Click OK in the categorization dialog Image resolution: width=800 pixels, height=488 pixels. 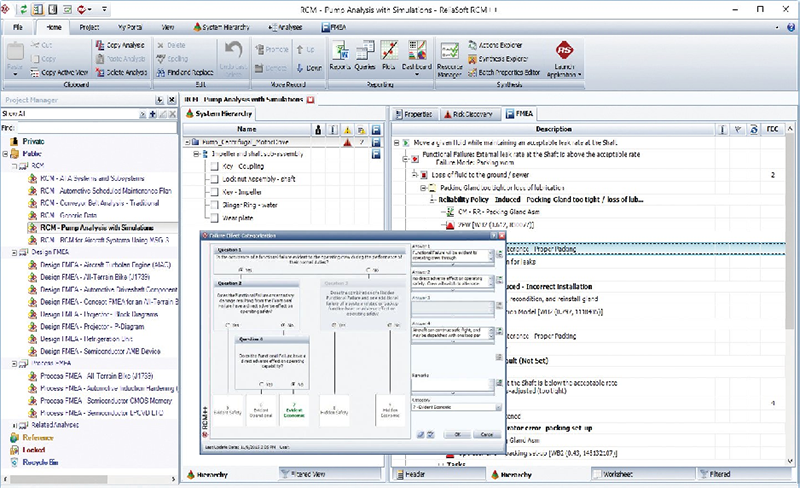pyautogui.click(x=457, y=434)
